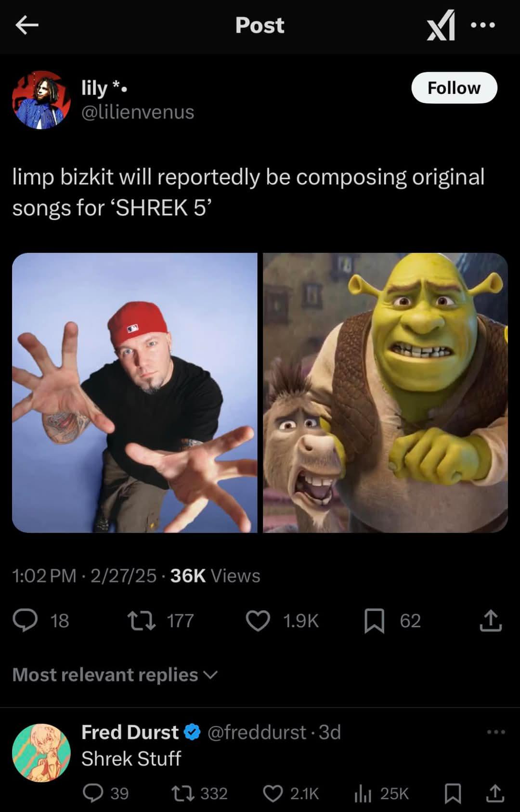Repost the post with 177 reposts
The width and height of the screenshot is (520, 812).
pyautogui.click(x=141, y=621)
